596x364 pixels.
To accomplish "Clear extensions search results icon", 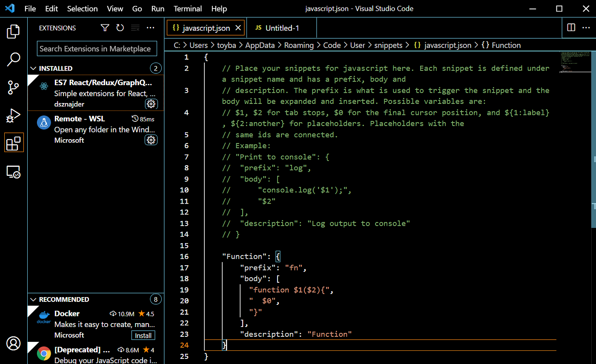I will [x=135, y=28].
